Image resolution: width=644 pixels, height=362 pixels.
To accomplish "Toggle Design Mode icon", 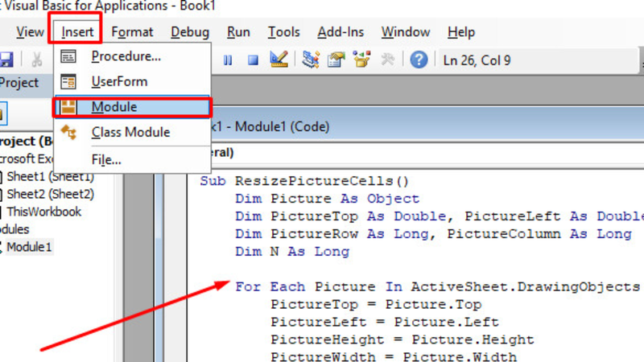I will (x=279, y=59).
